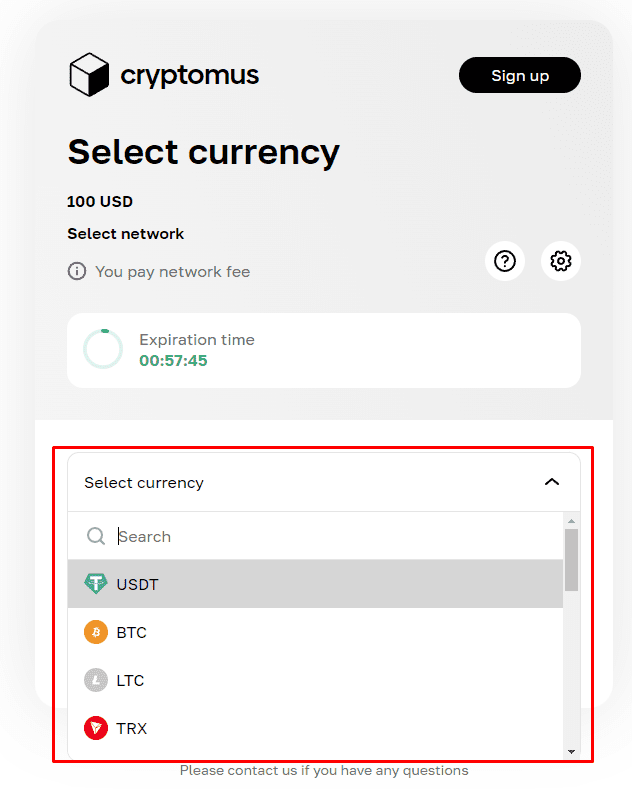
Task: Click the expiration time progress ring
Action: pos(103,349)
